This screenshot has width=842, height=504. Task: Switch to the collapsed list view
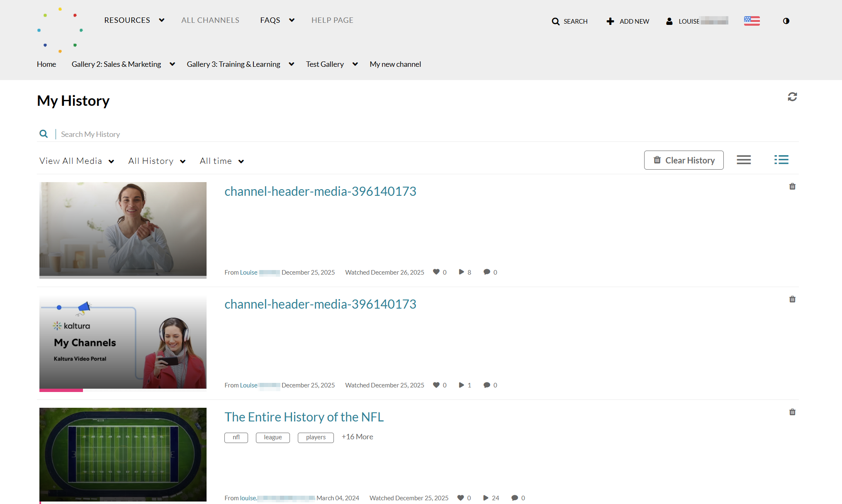744,160
